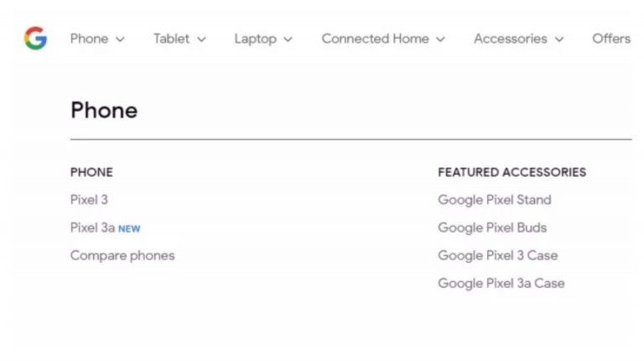Click the blue NEW badge
The image size is (644, 361).
point(129,228)
